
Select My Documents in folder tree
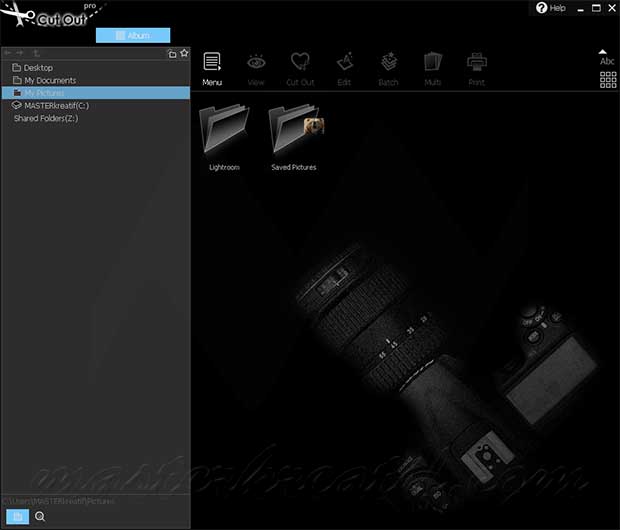tap(49, 80)
